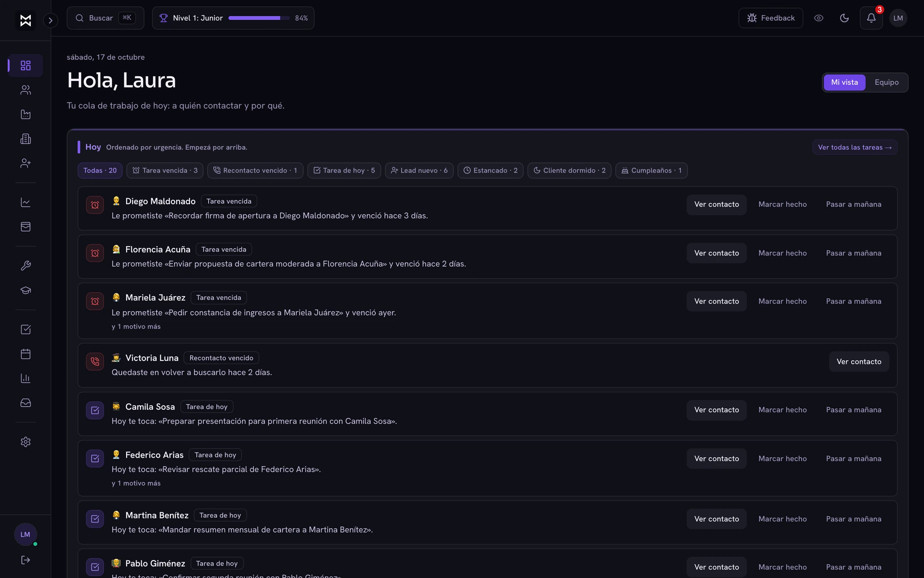Toggle the eye visibility icon in header
Viewport: 924px width, 578px height.
[x=818, y=18]
